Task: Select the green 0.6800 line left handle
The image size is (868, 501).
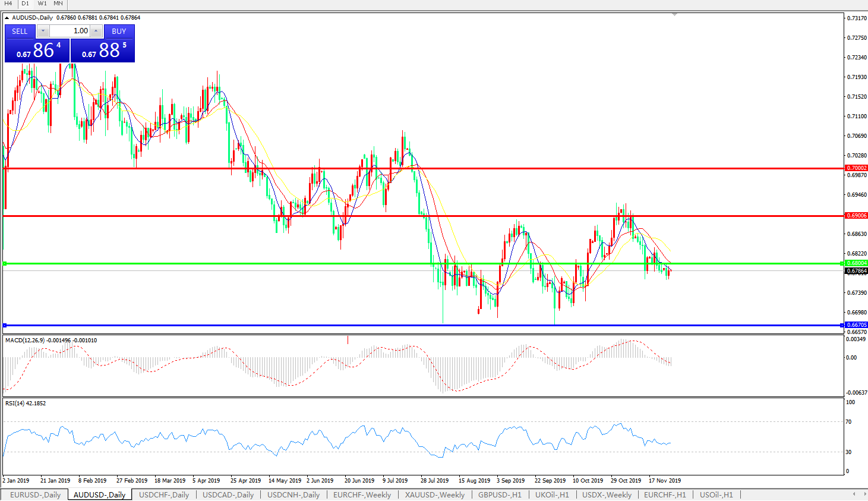Action: click(5, 263)
